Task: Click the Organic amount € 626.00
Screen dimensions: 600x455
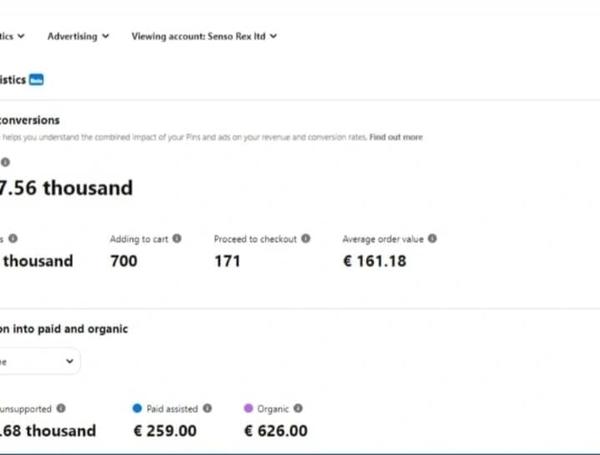Action: [x=276, y=431]
